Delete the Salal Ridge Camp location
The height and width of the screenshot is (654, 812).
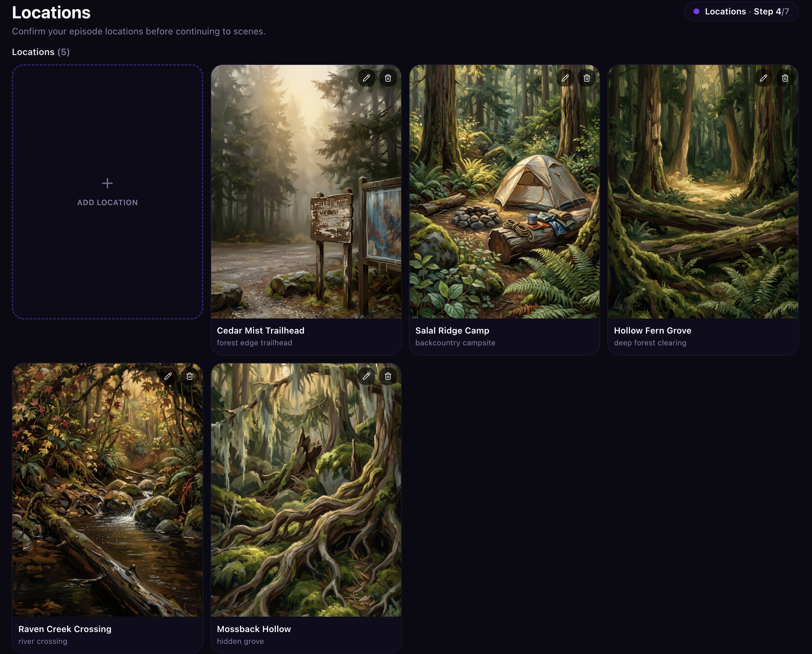click(587, 78)
